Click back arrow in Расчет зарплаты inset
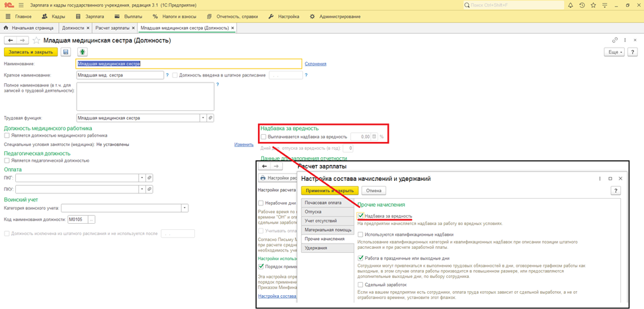The image size is (644, 309). 265,166
